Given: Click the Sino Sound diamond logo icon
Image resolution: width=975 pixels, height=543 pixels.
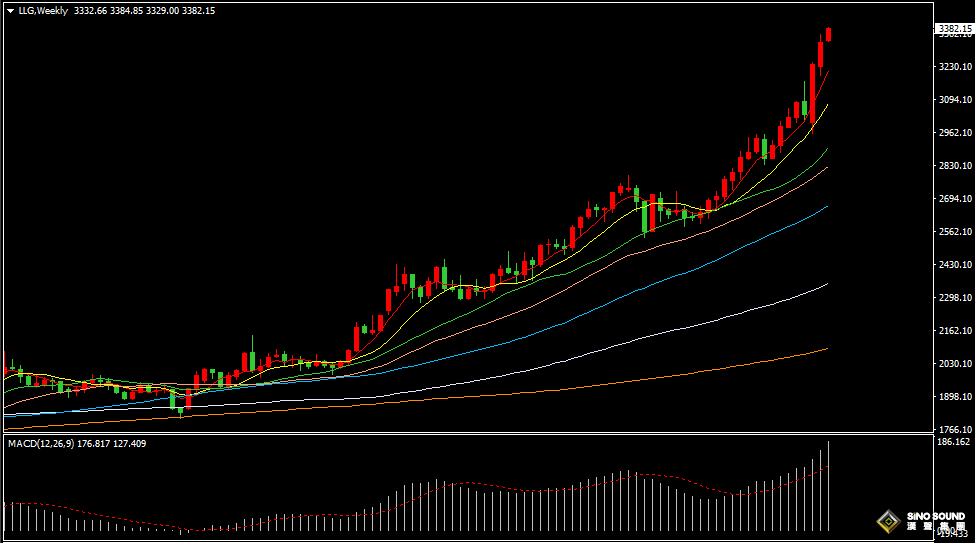Looking at the screenshot, I should coord(887,521).
